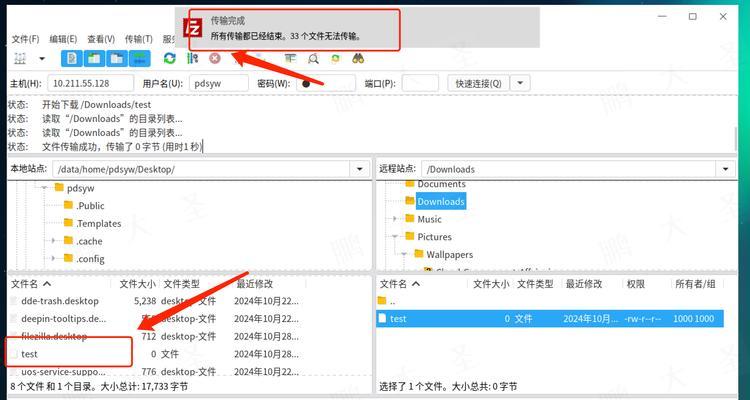
Task: Click the 传输完成 notification title
Action: point(228,21)
